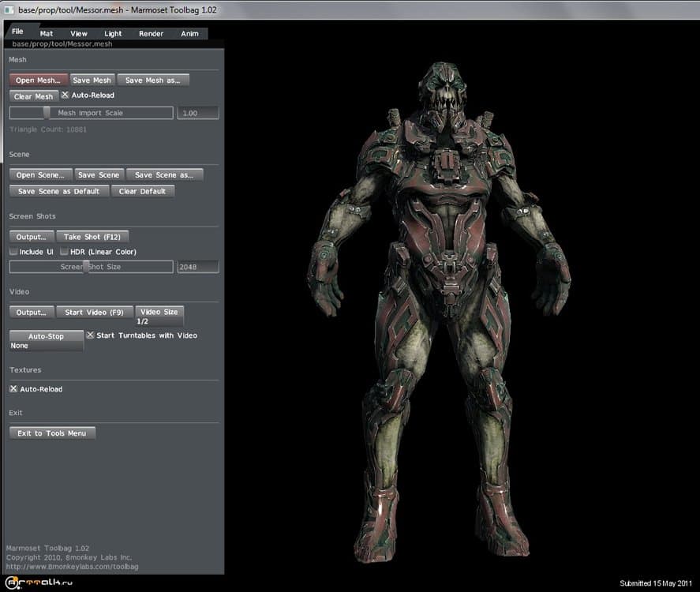Viewport: 700px width, 592px height.
Task: Open the Anim tab
Action: 189,34
